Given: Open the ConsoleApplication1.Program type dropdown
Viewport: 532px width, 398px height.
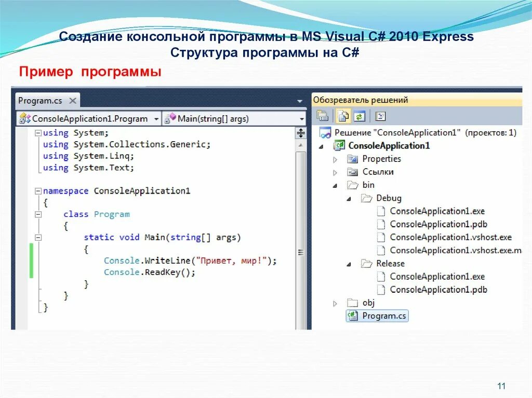Looking at the screenshot, I should tap(156, 119).
